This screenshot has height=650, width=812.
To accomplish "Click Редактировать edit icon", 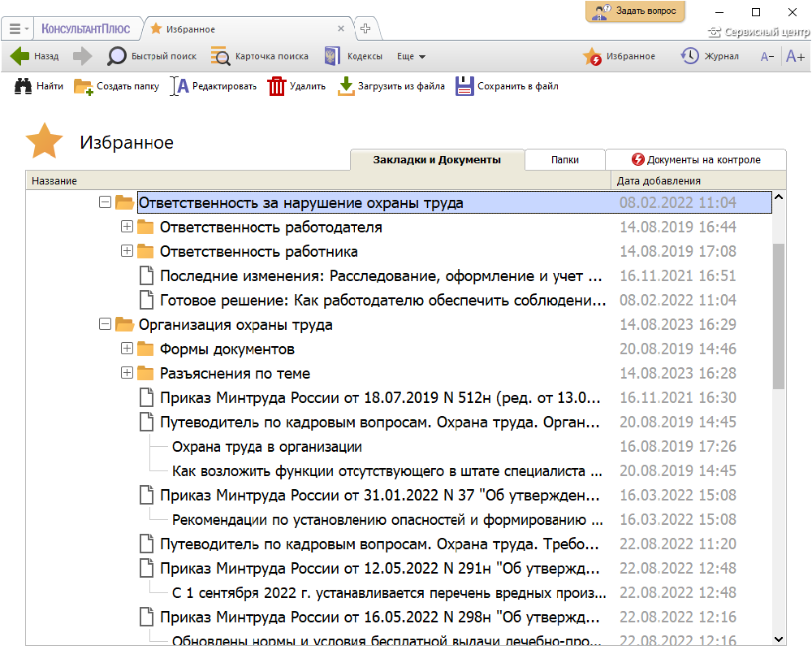I will [179, 86].
